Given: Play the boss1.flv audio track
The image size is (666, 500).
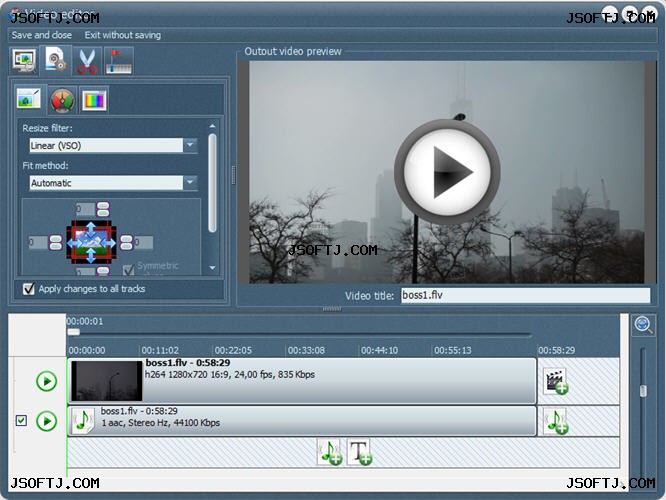Looking at the screenshot, I should (46, 421).
